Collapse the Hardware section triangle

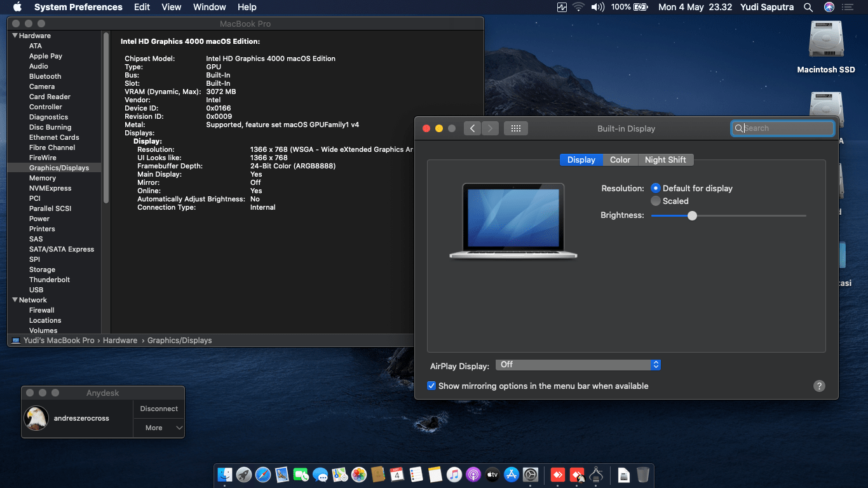point(15,36)
